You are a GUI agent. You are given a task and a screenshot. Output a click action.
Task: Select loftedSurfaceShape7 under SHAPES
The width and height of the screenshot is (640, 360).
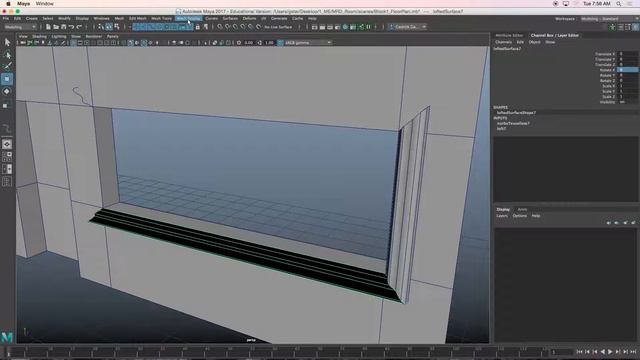coord(516,113)
